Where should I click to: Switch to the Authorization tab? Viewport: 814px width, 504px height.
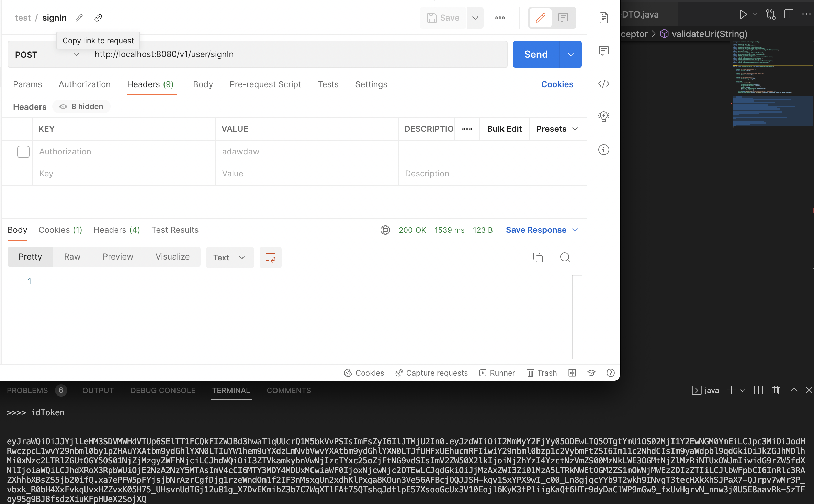pos(84,84)
